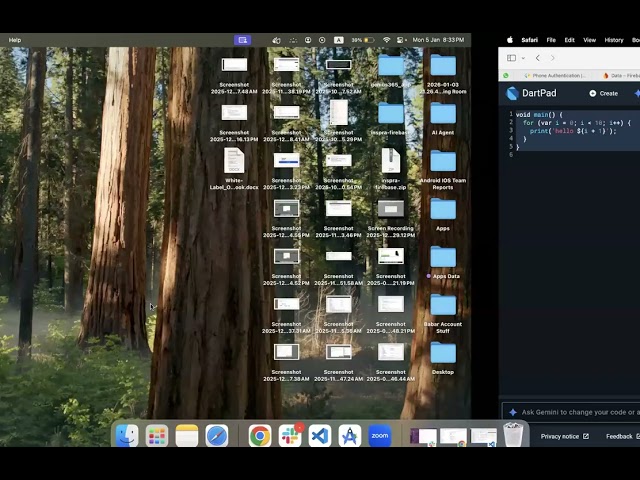
Task: Select the White-Label docx file
Action: [x=234, y=161]
